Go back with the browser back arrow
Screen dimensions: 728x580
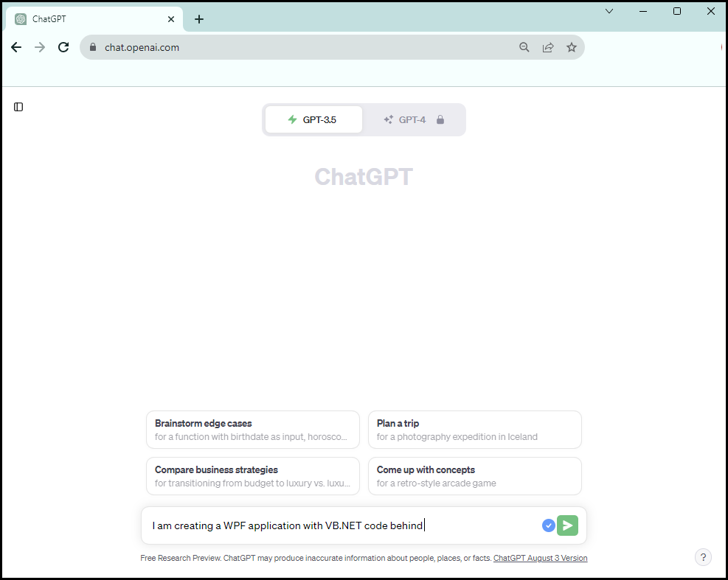(16, 47)
